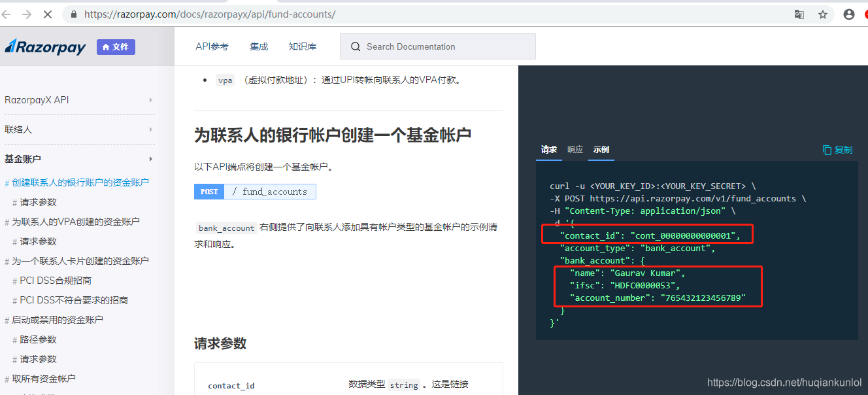Click the 请求参数 section heading

(x=220, y=343)
